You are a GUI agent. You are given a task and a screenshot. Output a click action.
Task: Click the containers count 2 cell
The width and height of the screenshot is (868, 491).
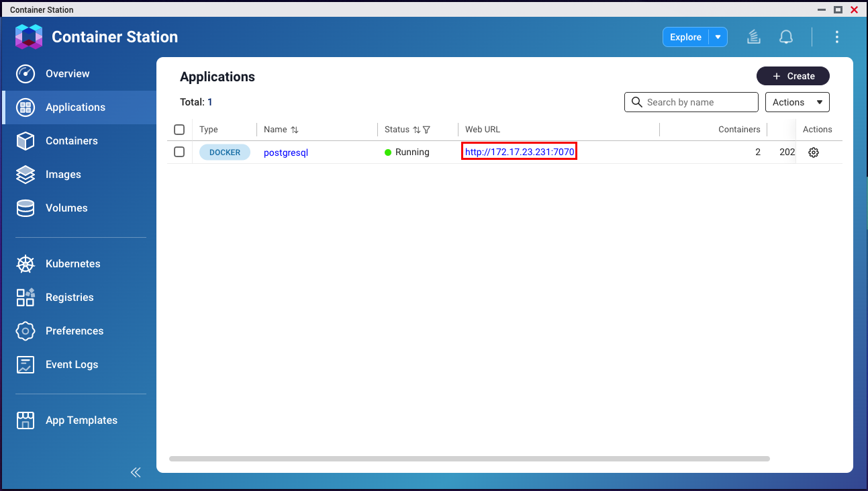pos(758,152)
